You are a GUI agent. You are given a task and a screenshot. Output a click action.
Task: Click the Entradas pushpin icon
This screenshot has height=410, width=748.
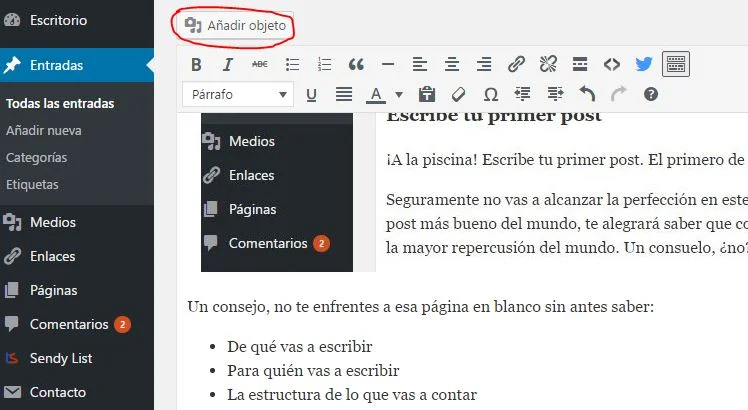12,65
